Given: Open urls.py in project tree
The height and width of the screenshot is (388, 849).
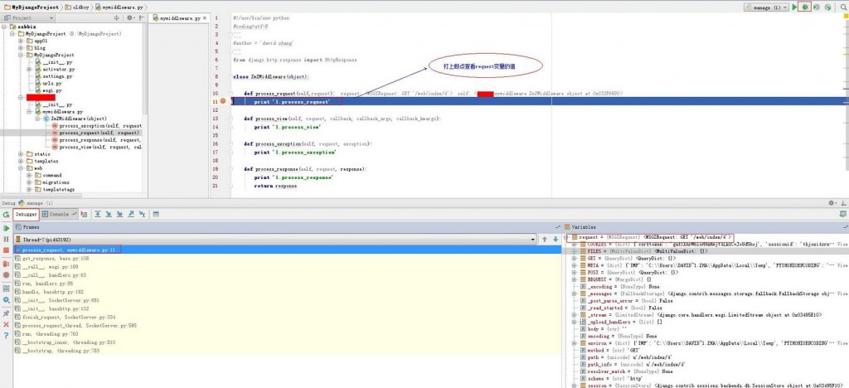Looking at the screenshot, I should 48,83.
